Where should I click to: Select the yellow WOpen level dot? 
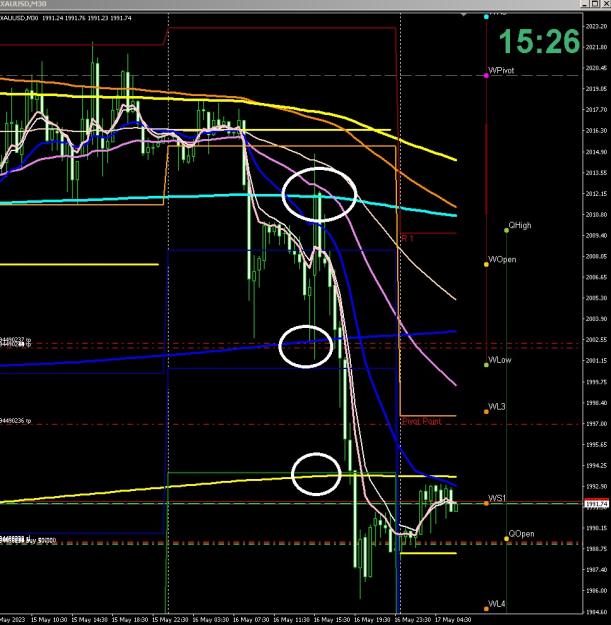(x=486, y=264)
